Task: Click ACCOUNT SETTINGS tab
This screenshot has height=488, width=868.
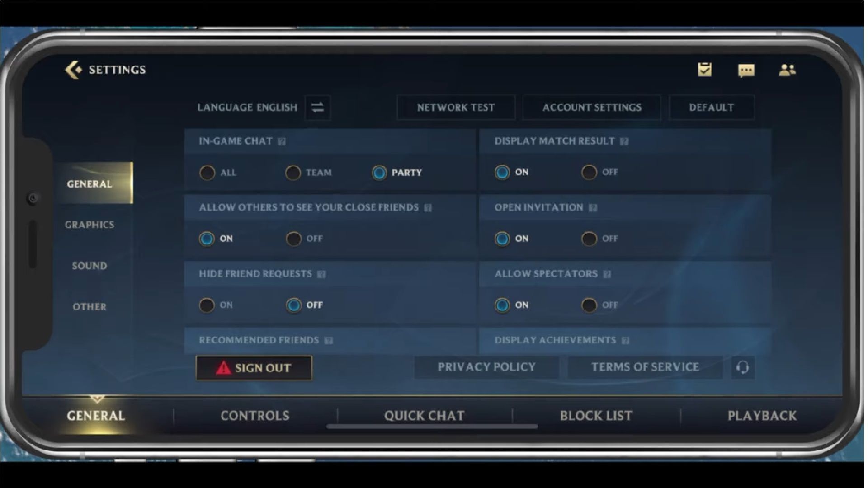Action: (x=592, y=107)
